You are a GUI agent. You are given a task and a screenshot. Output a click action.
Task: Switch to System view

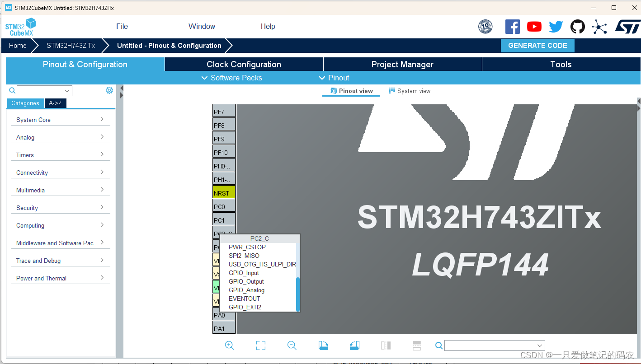click(409, 91)
